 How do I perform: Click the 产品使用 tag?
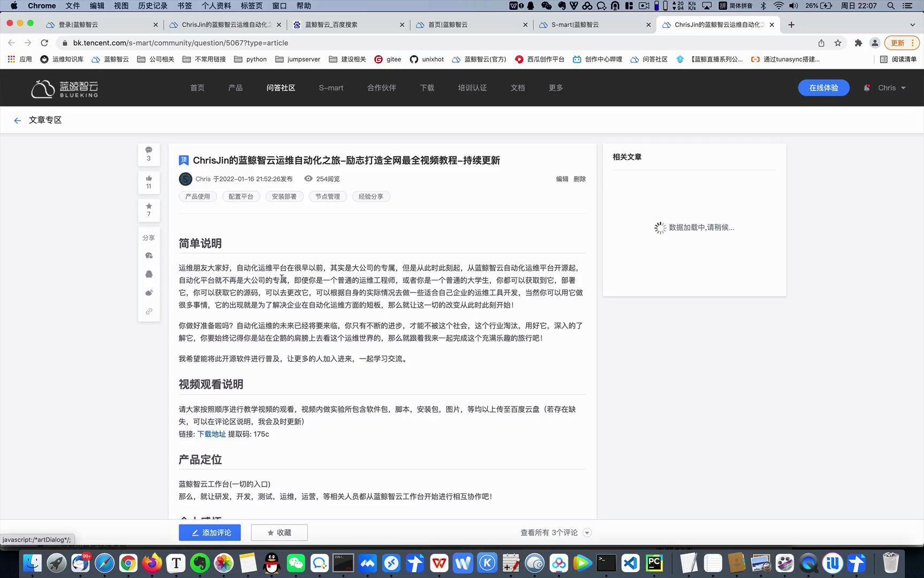click(198, 196)
